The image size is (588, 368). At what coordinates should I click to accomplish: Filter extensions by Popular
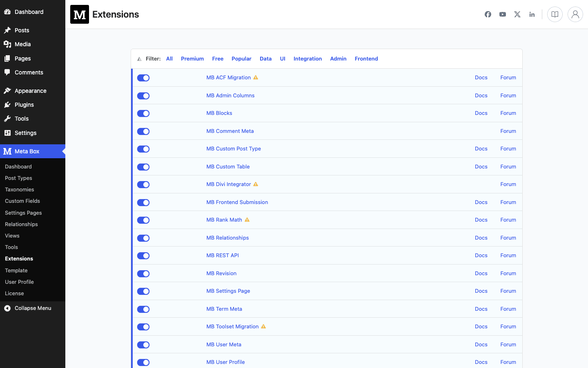[241, 58]
